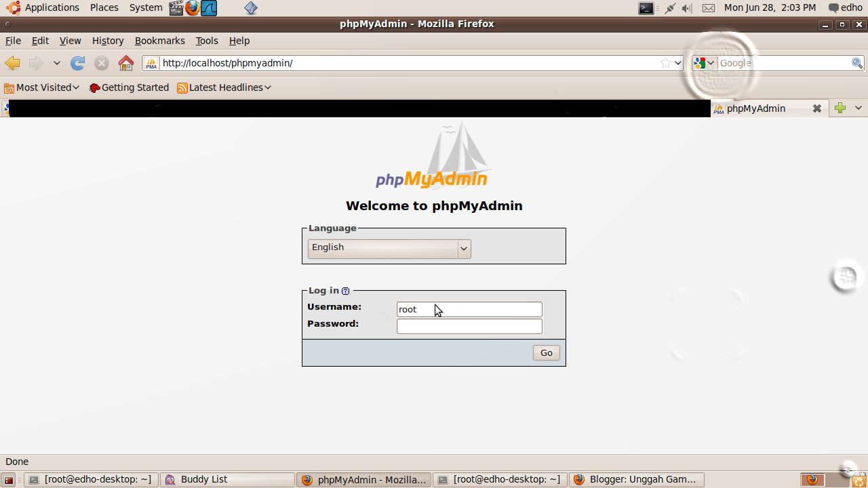Click the search magnifier icon
Viewport: 868px width, 488px height.
(x=857, y=63)
